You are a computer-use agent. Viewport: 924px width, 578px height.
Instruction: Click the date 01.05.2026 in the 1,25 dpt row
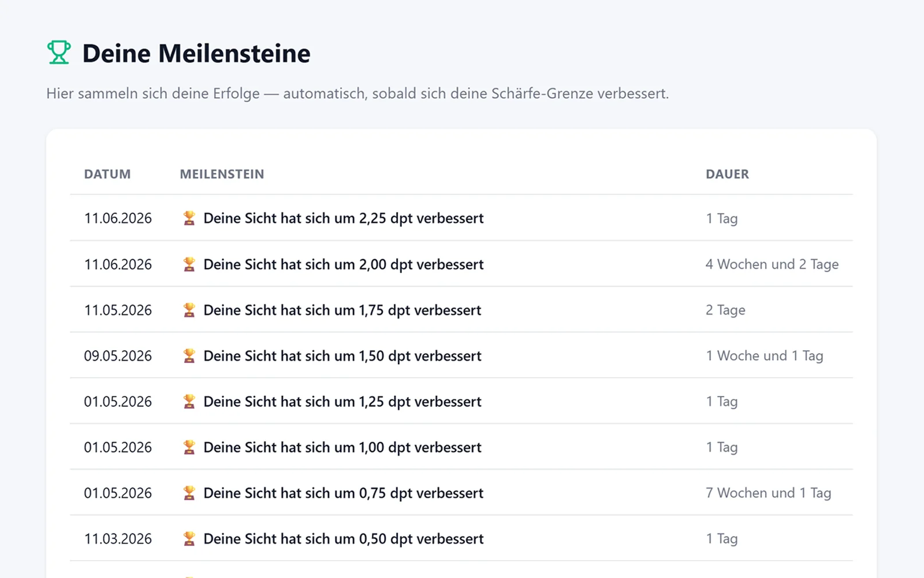coord(118,402)
